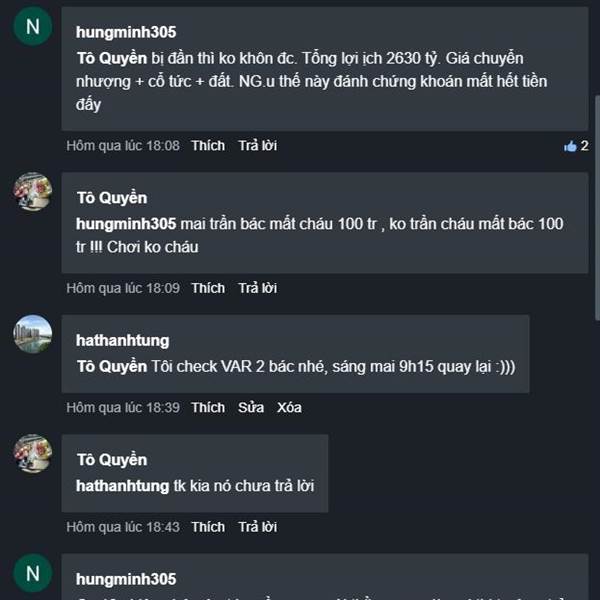
Task: Like hathanhtung's comment from 18:39
Action: 208,408
